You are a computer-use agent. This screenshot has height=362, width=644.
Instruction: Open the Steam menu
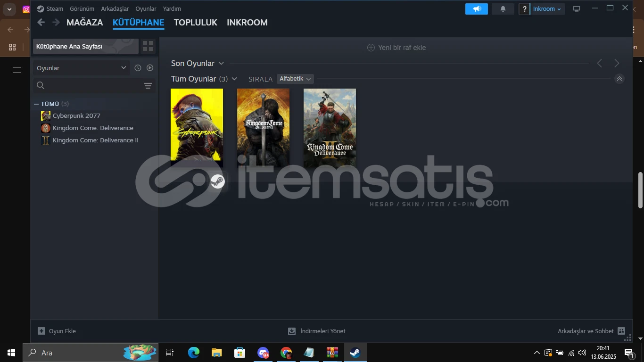point(55,9)
